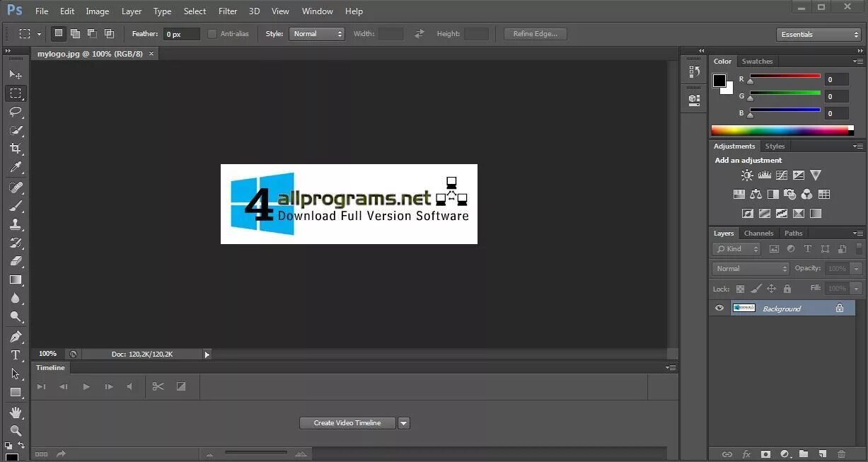This screenshot has height=462, width=868.
Task: Select the Brush tool
Action: [16, 204]
